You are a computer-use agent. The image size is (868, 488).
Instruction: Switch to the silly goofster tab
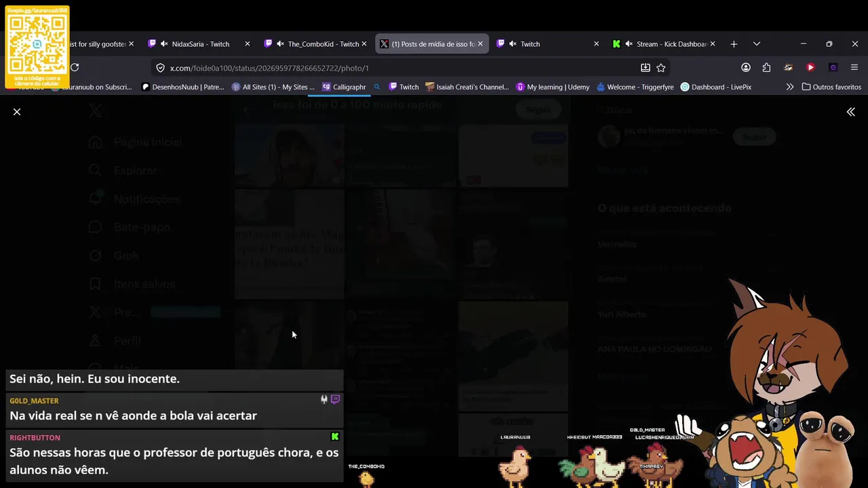coord(98,44)
